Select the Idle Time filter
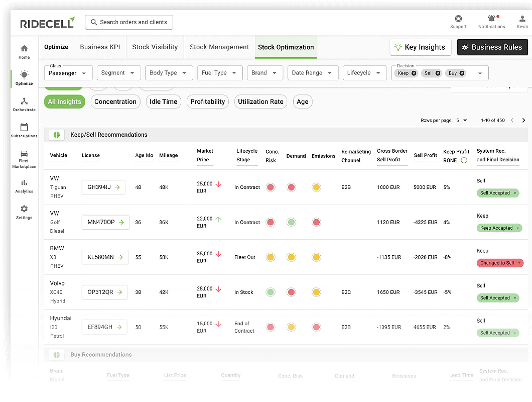This screenshot has height=402, width=532. point(164,102)
